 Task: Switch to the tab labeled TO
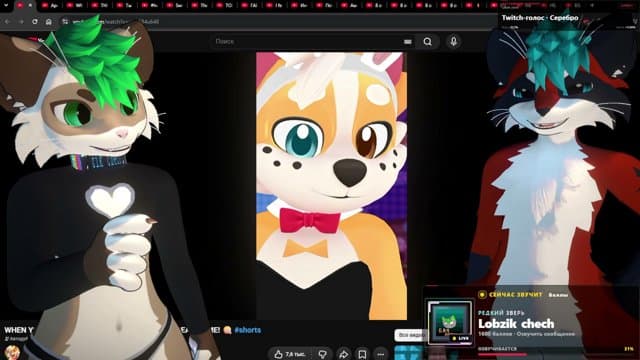[224, 5]
